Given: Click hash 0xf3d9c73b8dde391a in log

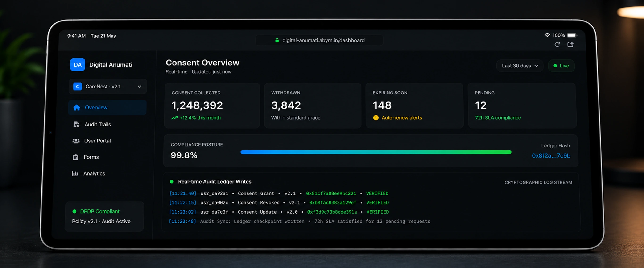Looking at the screenshot, I should point(332,212).
